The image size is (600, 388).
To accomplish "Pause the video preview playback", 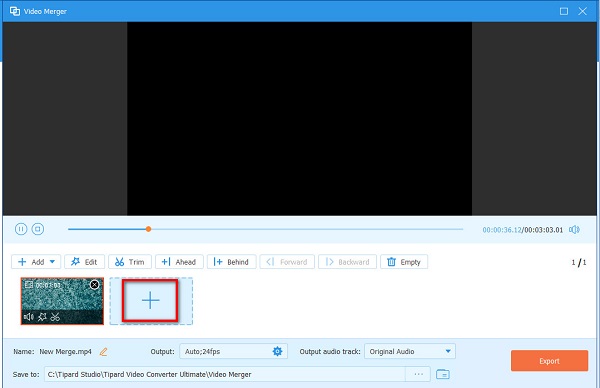I will tap(21, 229).
